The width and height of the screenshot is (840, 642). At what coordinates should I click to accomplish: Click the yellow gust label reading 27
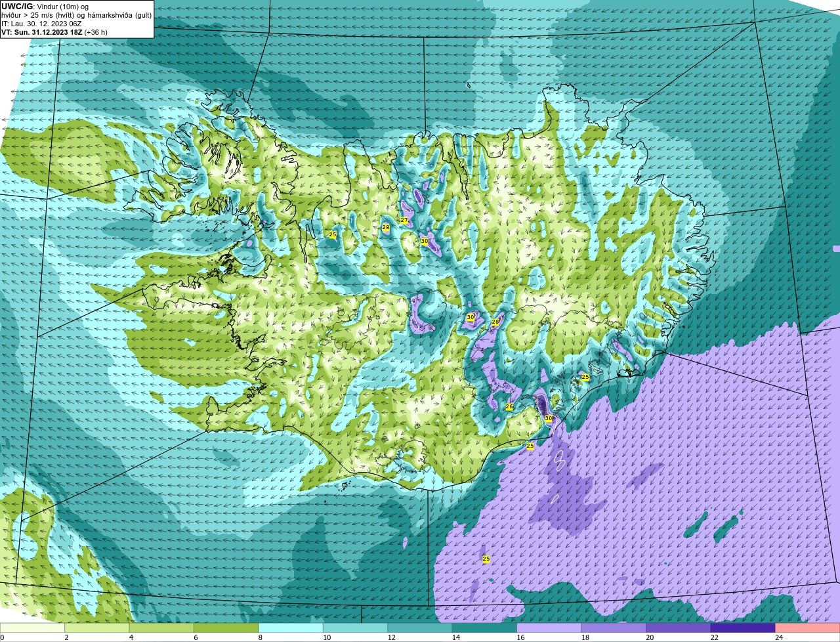[404, 220]
